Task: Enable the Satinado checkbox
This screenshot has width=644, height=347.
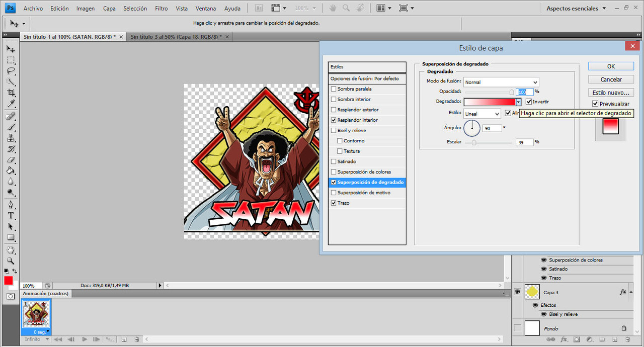Action: point(334,161)
